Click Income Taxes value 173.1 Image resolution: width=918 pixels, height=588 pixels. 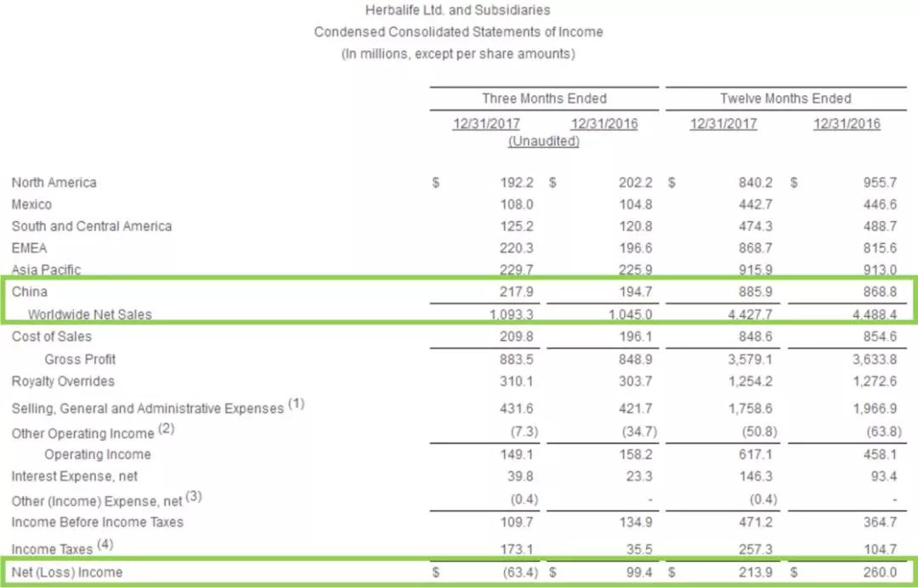(517, 550)
